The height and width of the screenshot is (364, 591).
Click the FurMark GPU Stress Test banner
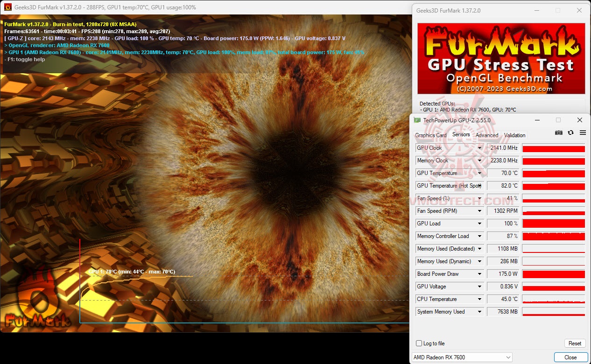pyautogui.click(x=501, y=59)
